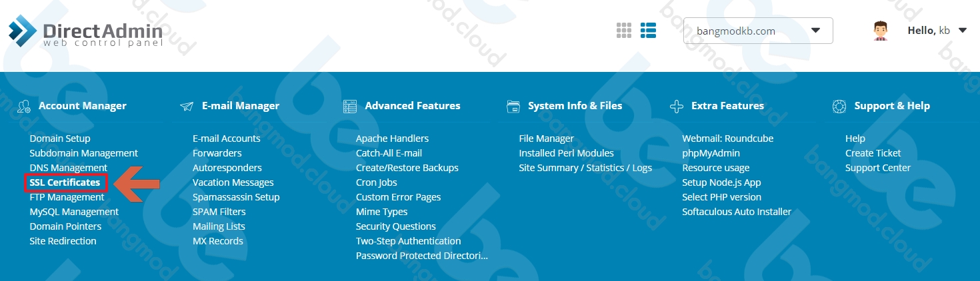Switch to grid icon view
The height and width of the screenshot is (281, 980).
click(624, 30)
